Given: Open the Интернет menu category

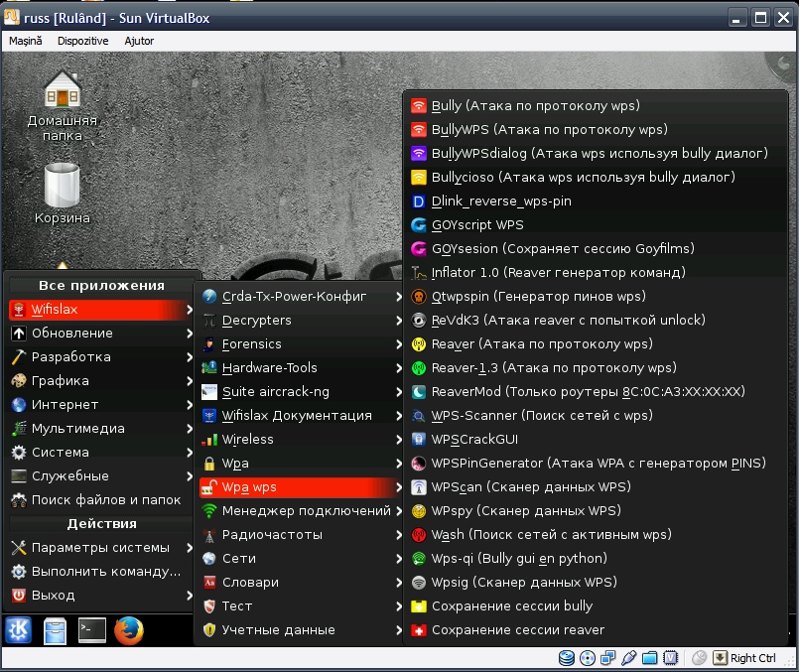Looking at the screenshot, I should tap(101, 405).
